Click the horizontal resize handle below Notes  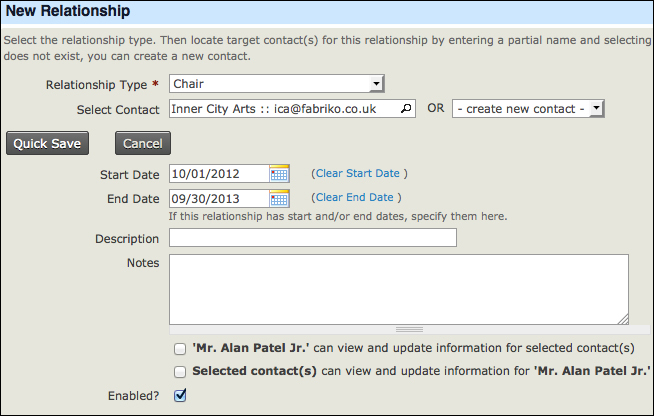coord(409,330)
